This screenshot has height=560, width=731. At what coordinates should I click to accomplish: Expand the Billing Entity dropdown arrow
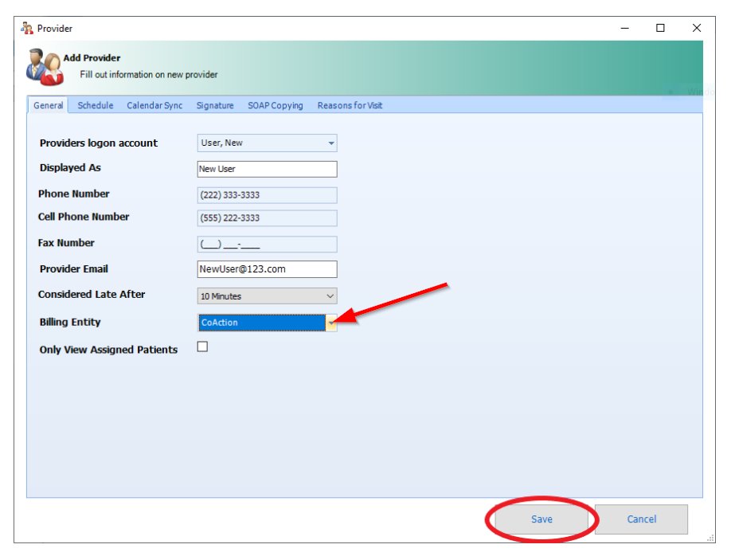(331, 323)
